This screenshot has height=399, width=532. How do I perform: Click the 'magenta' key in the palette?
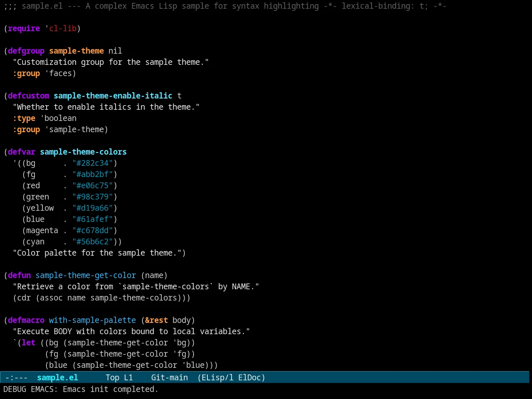click(x=42, y=230)
